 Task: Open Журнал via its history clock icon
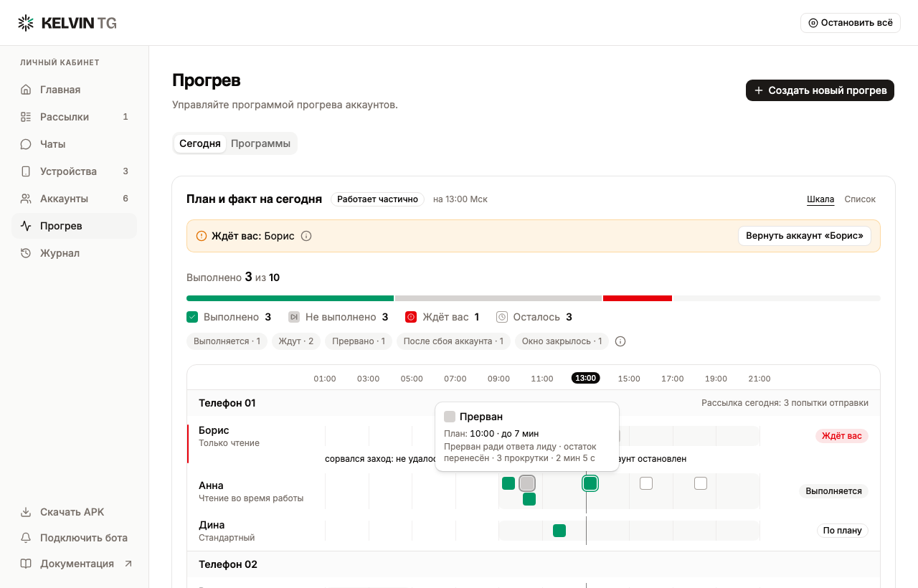point(26,253)
